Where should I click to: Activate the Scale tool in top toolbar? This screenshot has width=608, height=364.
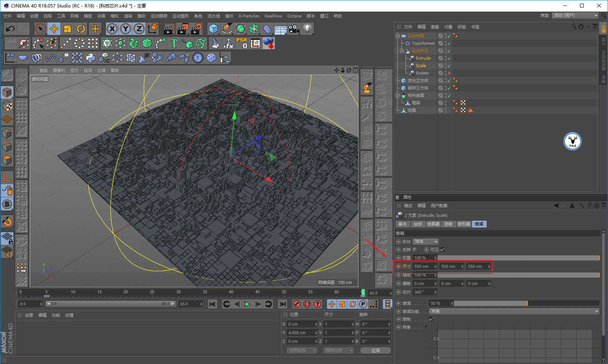(67, 29)
